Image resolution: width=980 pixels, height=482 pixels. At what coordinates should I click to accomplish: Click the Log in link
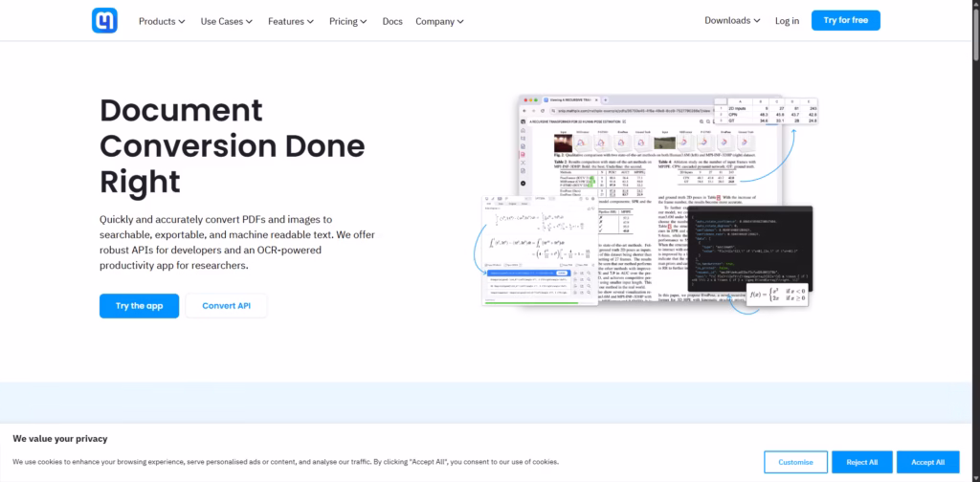(787, 21)
